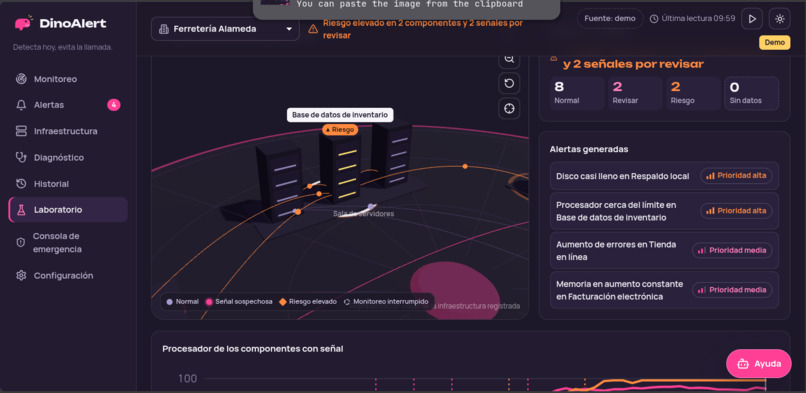Click Procesador de los componentes con señal title
The image size is (806, 393).
[253, 349]
